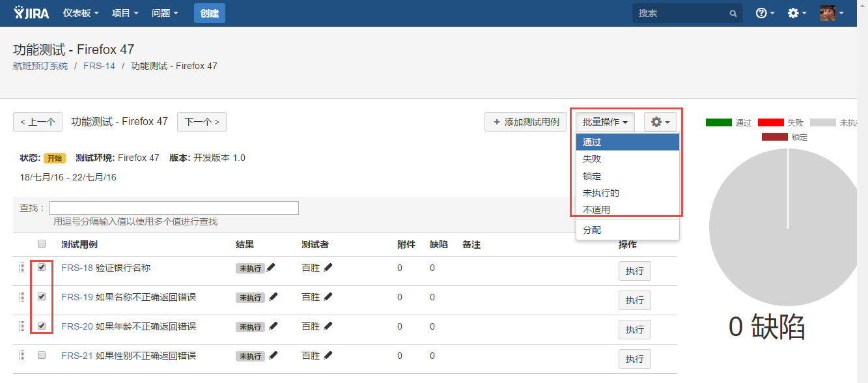868x383 pixels.
Task: Edit tester pencil for FRS-20
Action: (328, 326)
